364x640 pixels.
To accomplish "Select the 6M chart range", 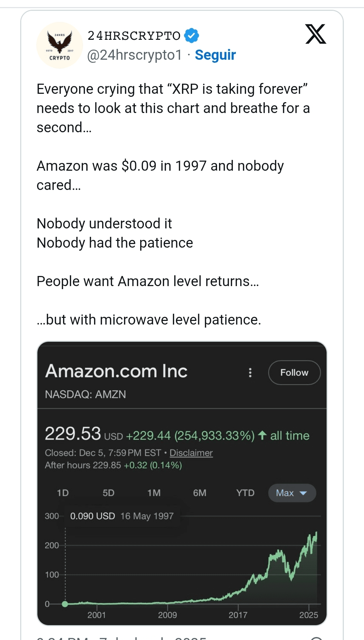I will (x=200, y=493).
